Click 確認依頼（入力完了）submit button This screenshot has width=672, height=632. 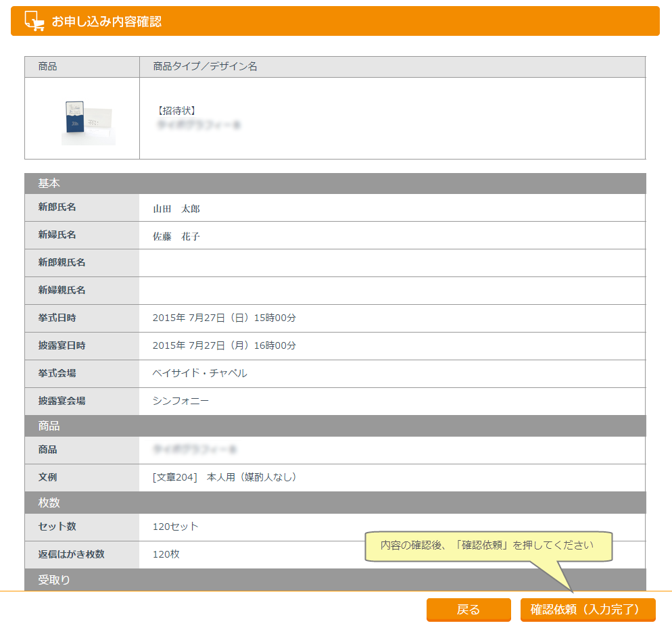click(587, 610)
